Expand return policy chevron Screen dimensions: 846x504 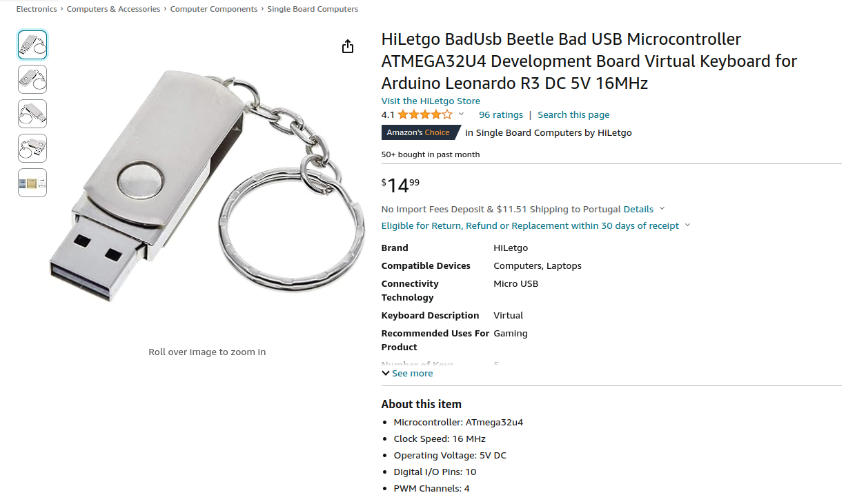point(687,226)
